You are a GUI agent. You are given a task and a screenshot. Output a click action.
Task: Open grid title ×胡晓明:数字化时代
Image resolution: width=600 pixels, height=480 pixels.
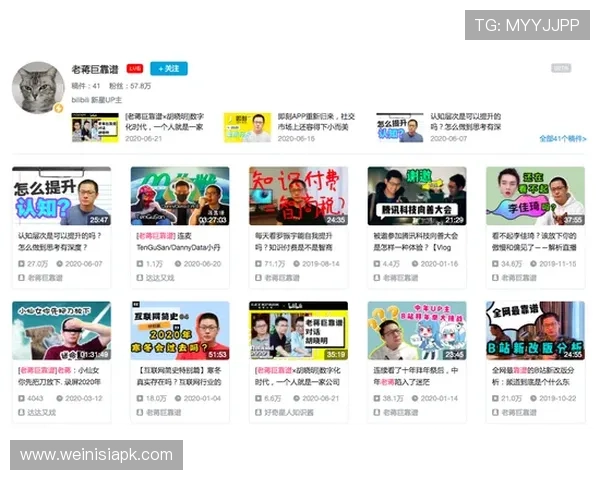297,376
